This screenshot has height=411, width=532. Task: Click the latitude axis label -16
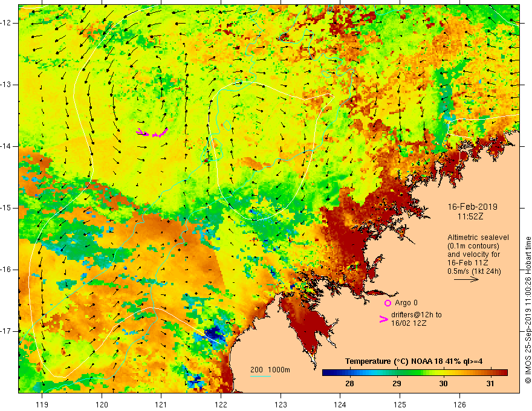pyautogui.click(x=6, y=270)
